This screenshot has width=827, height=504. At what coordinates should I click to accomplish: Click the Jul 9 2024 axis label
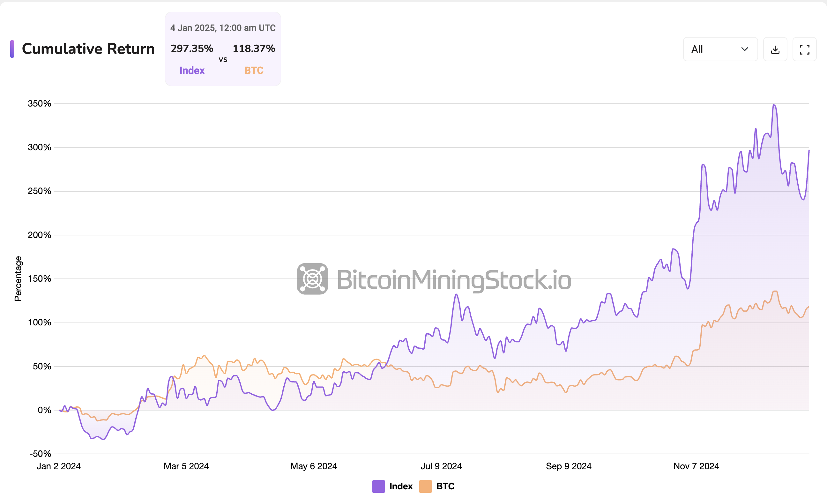tap(441, 466)
